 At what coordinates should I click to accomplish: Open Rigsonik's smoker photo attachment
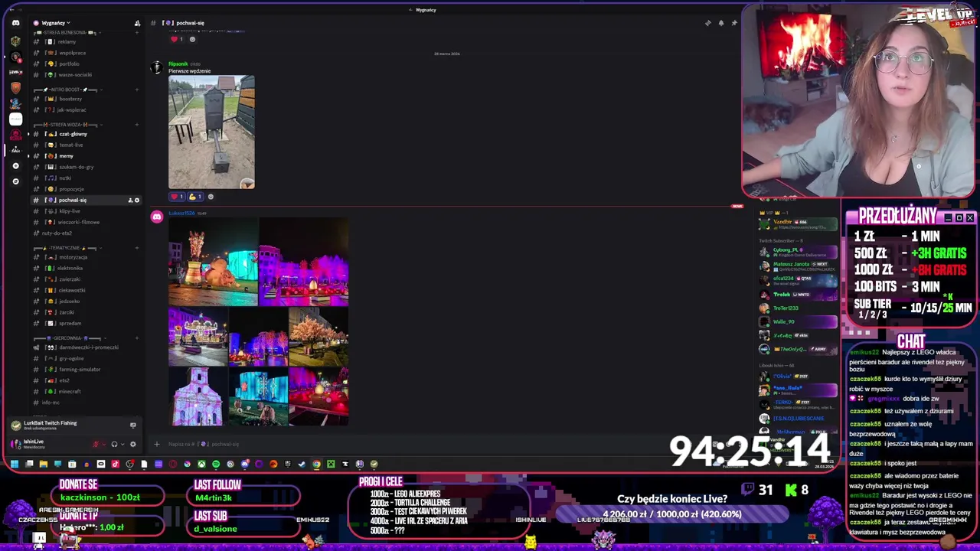pos(211,132)
